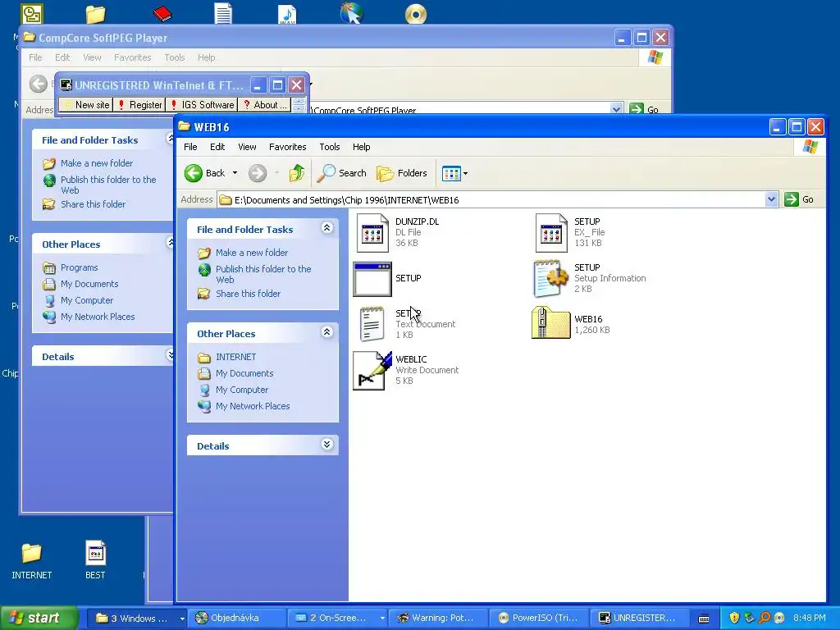Open My Computer from WEB16 Other Places
840x630 pixels.
(242, 390)
